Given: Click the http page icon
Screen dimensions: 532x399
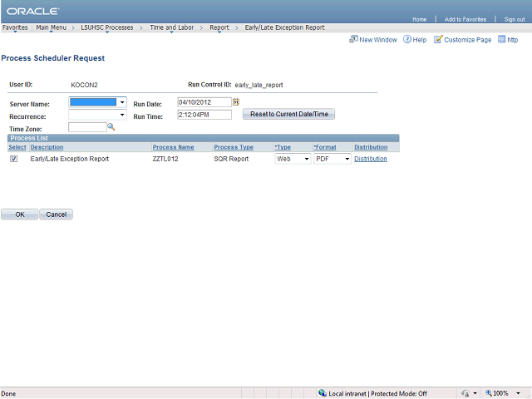Looking at the screenshot, I should 501,39.
